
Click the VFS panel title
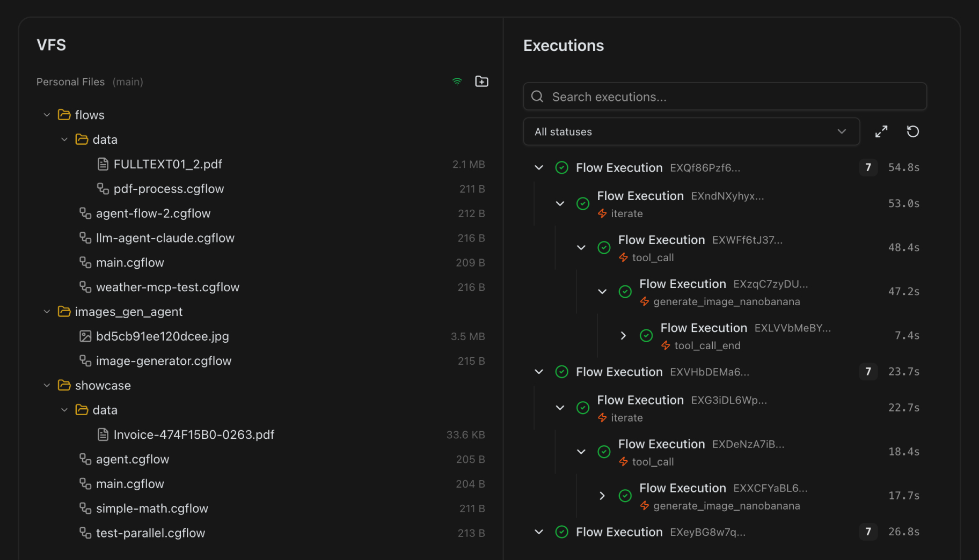pos(52,45)
